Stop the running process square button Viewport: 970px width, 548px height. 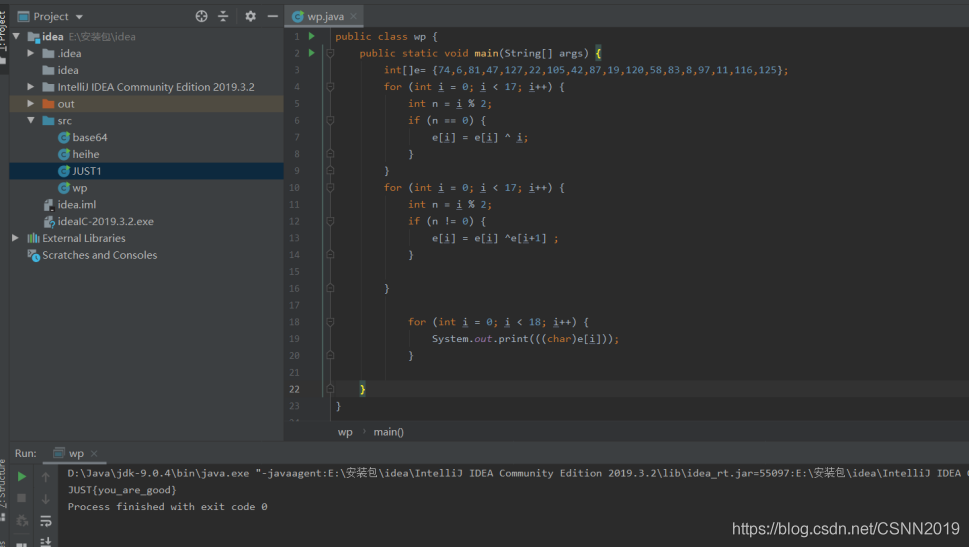coord(22,498)
